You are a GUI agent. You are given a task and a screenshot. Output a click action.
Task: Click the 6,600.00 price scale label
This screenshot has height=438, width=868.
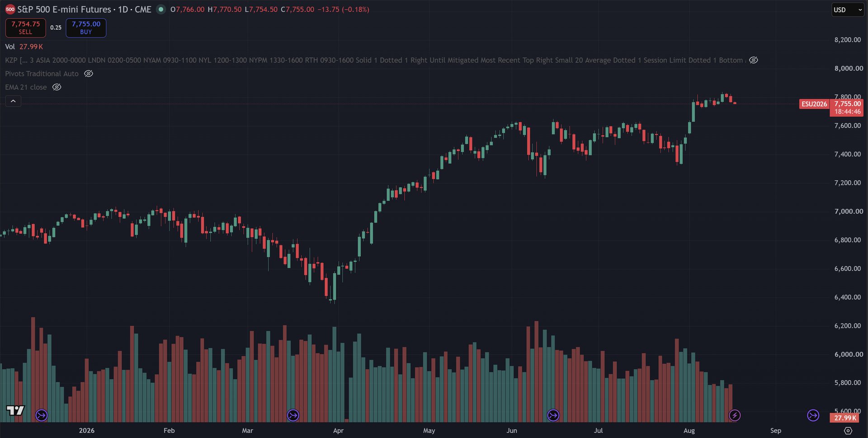(x=848, y=269)
